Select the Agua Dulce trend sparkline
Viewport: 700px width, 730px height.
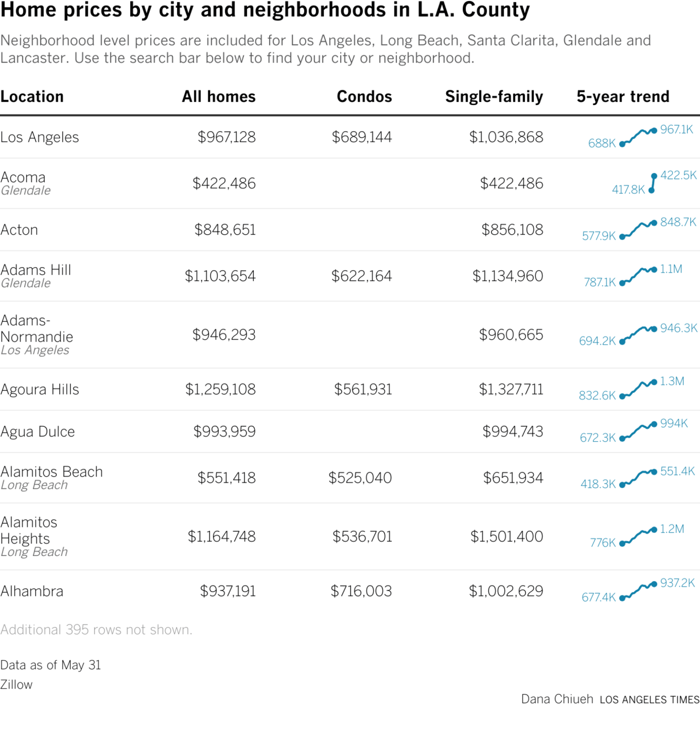coord(638,431)
